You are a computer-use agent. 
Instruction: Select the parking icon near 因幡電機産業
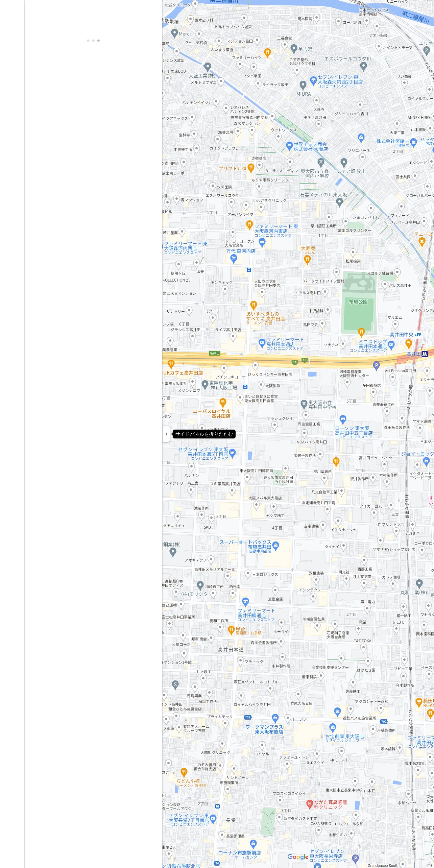(x=376, y=365)
